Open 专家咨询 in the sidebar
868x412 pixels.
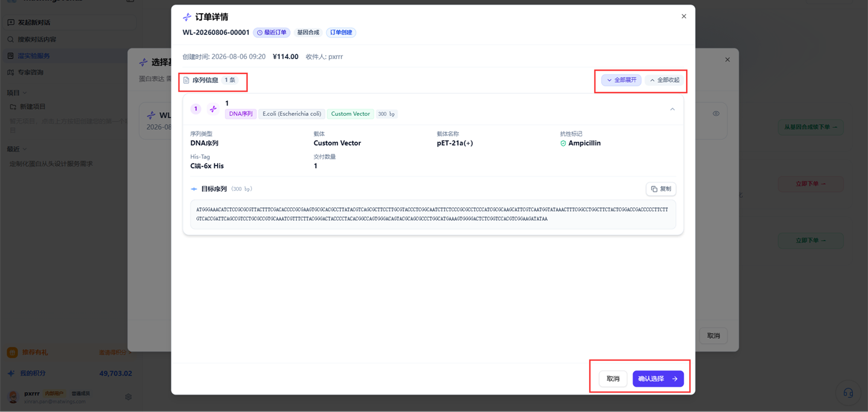click(30, 72)
